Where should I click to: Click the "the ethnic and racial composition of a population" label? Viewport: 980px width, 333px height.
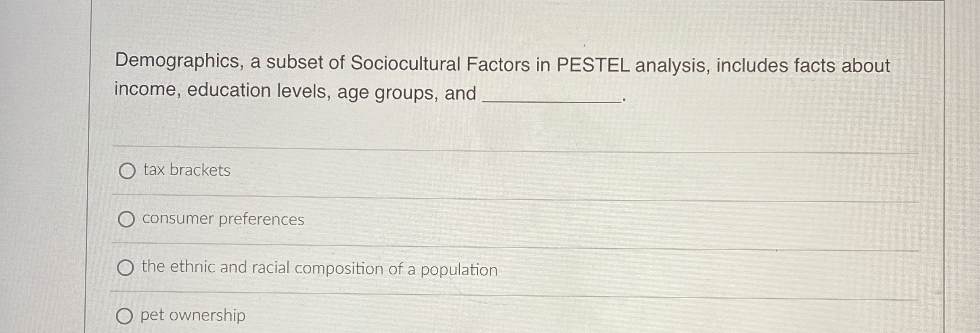pyautogui.click(x=319, y=268)
